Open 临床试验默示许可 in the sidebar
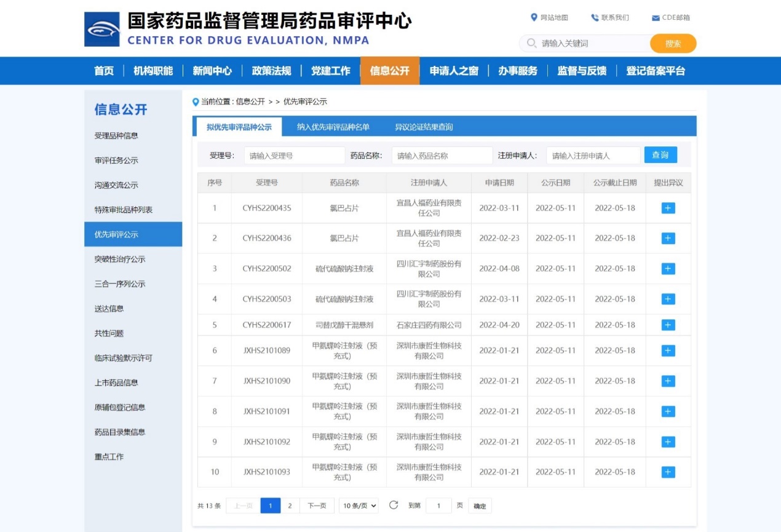 tap(133, 357)
